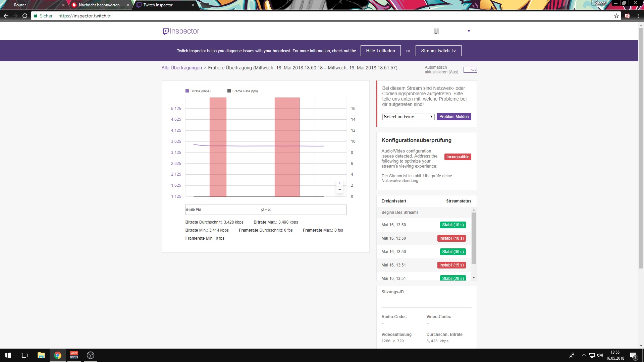Screen dimensions: 644x362
Task: Expand the user account dropdown arrow
Action: 469,31
